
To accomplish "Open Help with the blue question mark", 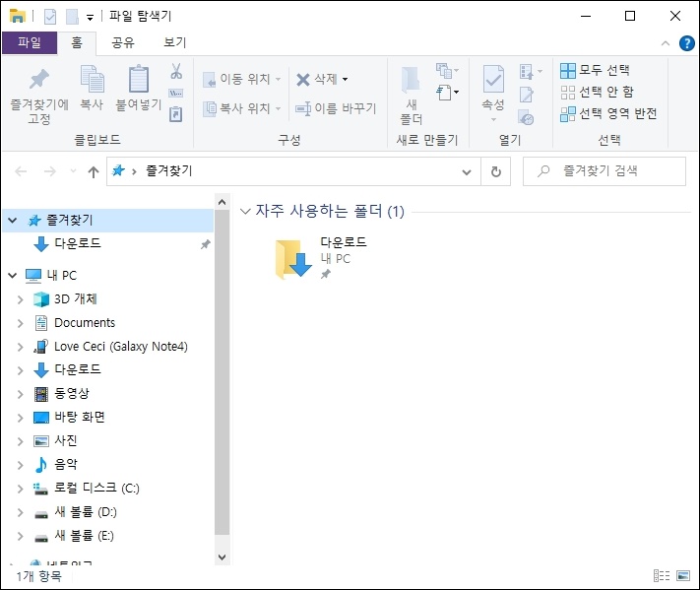I will click(686, 43).
